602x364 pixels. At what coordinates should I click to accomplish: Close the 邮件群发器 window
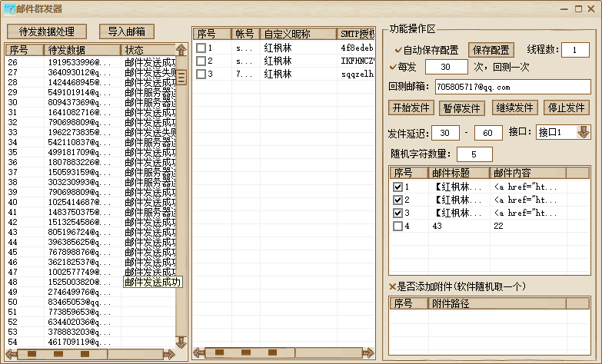click(591, 8)
